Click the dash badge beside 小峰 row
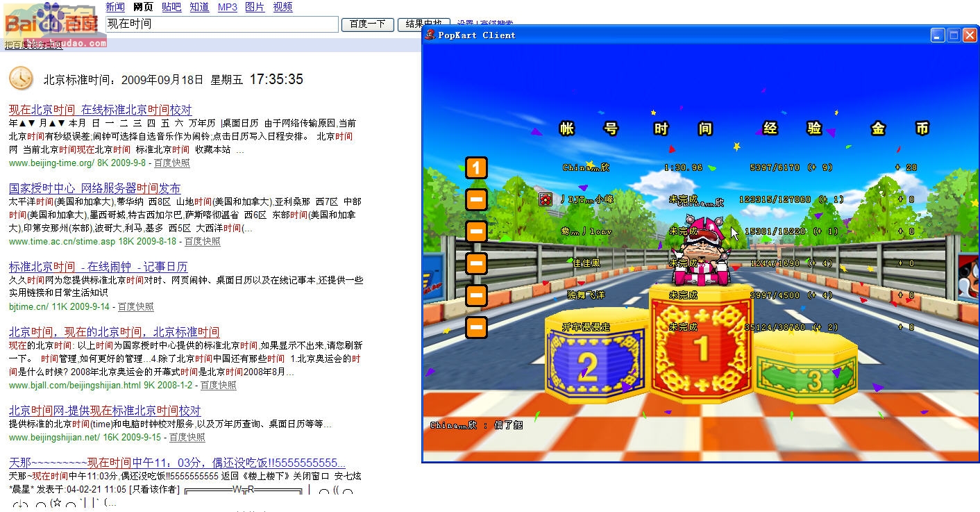Image resolution: width=980 pixels, height=512 pixels. [476, 200]
